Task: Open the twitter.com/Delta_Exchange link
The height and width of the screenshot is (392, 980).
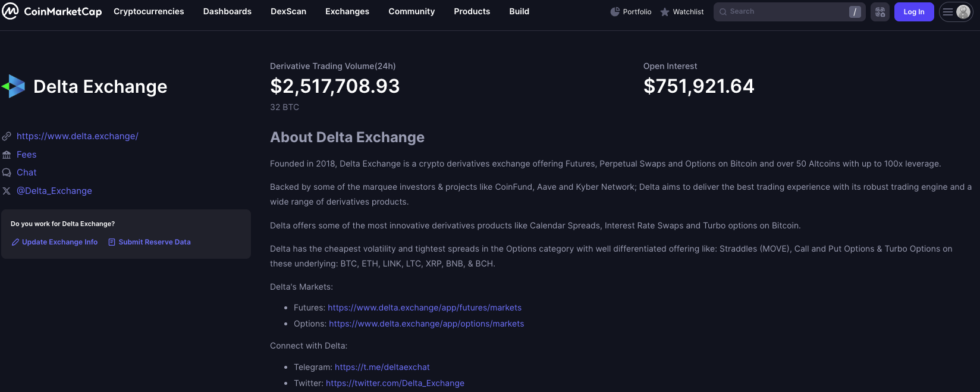Action: (x=395, y=383)
